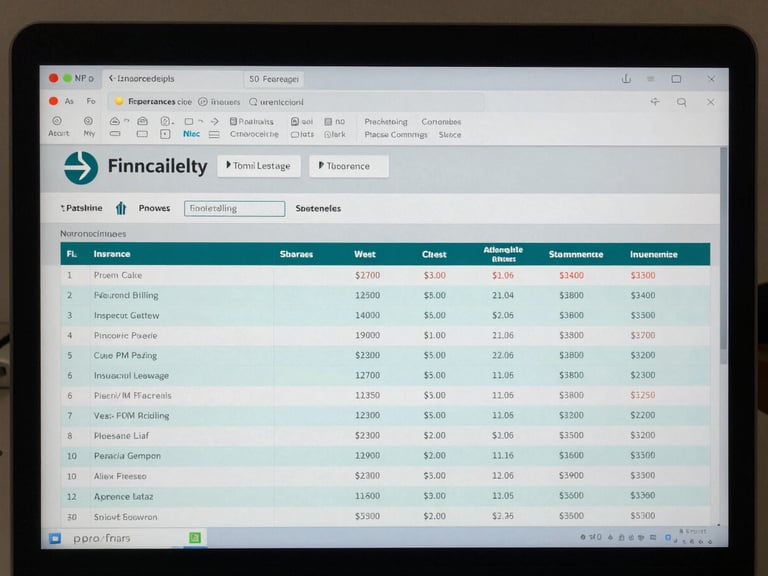The width and height of the screenshot is (768, 576).
Task: Click the red $3250 cell
Action: tap(643, 395)
